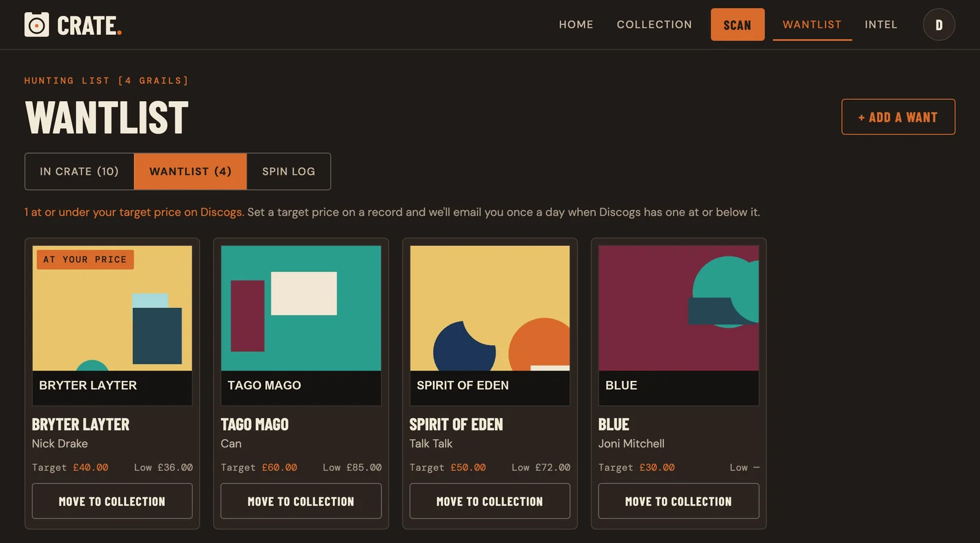The width and height of the screenshot is (980, 543).
Task: Click the SPIRIT OF EDEN card title
Action: [456, 424]
